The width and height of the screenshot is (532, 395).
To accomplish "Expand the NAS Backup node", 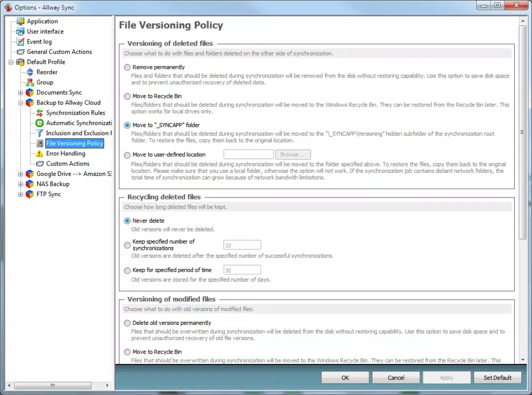I will tap(20, 184).
